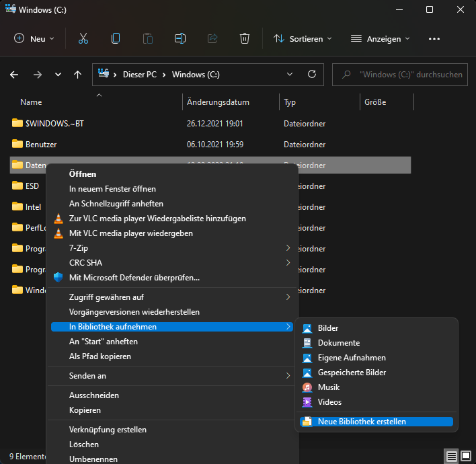Choose Ausschneiden from context menu
The height and width of the screenshot is (464, 476).
click(x=94, y=395)
